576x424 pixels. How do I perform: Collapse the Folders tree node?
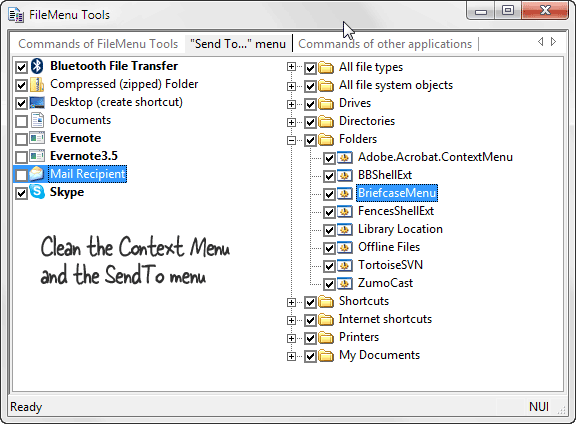pos(291,140)
